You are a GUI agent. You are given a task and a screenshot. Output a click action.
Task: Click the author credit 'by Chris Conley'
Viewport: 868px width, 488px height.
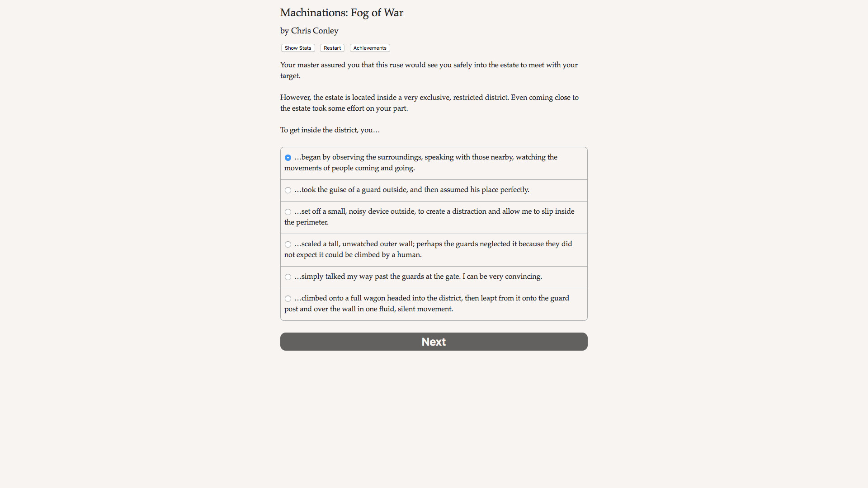(309, 30)
